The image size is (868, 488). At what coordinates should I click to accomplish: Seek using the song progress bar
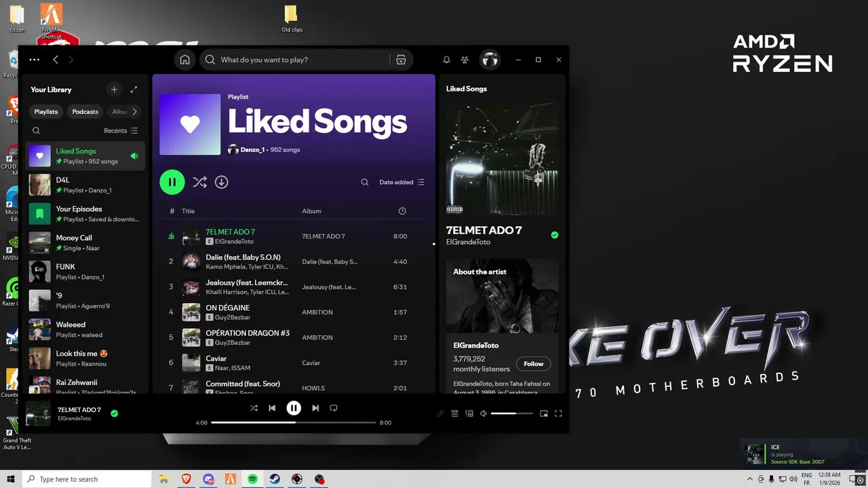(x=294, y=422)
